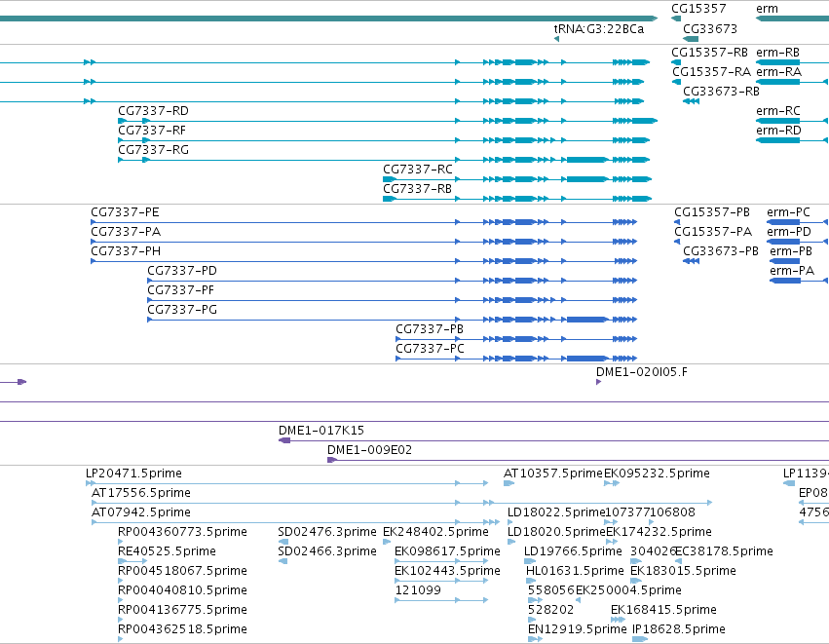Select the CG7337-PE protein label
The height and width of the screenshot is (644, 829).
tap(125, 212)
